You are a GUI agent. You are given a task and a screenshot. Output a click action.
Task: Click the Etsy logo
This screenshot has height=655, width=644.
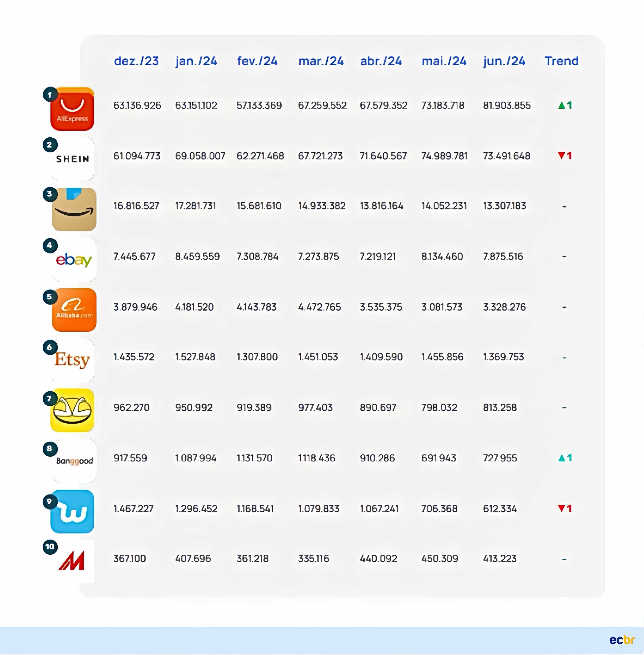(72, 360)
